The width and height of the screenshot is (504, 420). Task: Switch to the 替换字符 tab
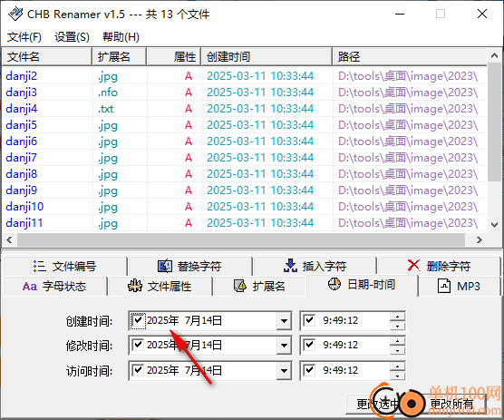(189, 267)
